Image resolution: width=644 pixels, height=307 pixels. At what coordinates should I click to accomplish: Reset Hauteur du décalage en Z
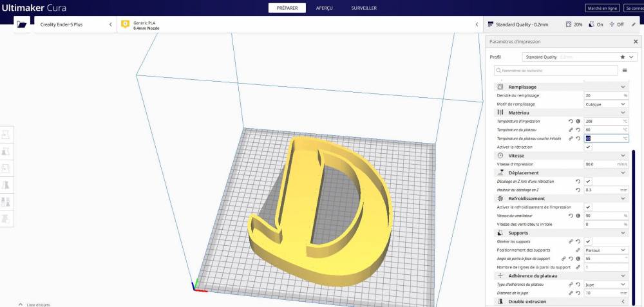pos(578,190)
